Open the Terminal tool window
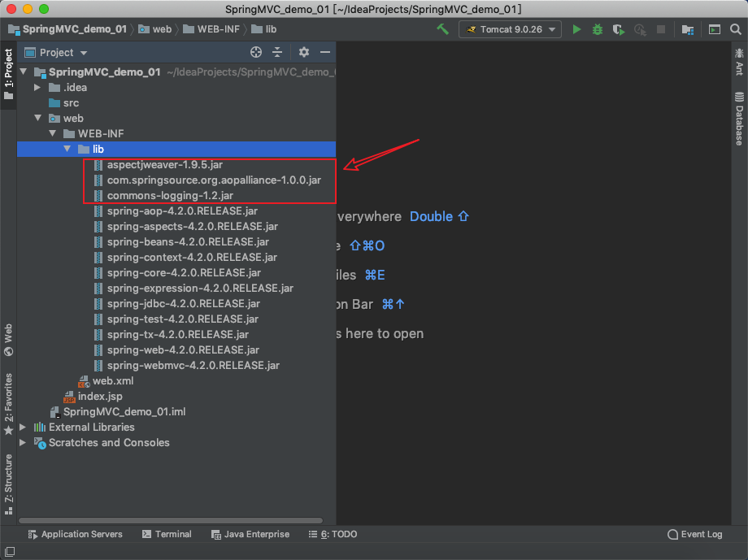 [167, 534]
